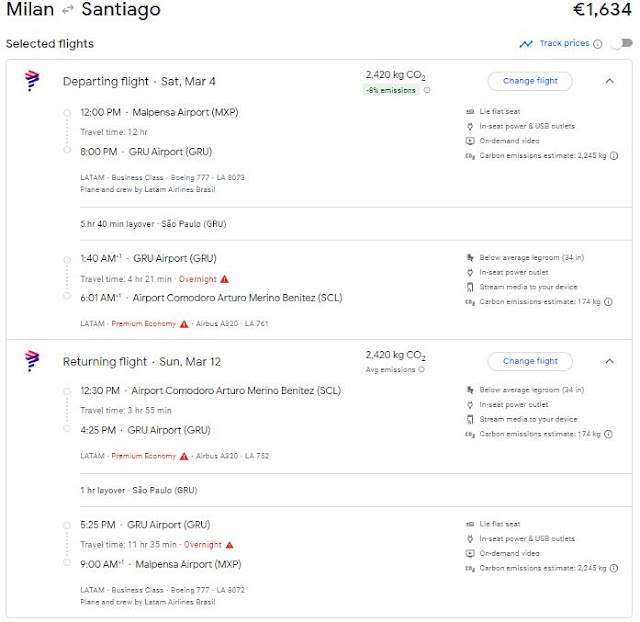Click LATAM logo on the returning flight
This screenshot has width=640, height=622.
click(x=32, y=361)
